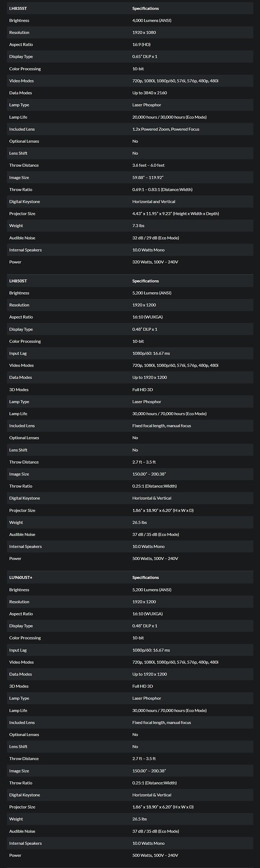Click the 1920 x 1080 resolution value

pyautogui.click(x=144, y=32)
